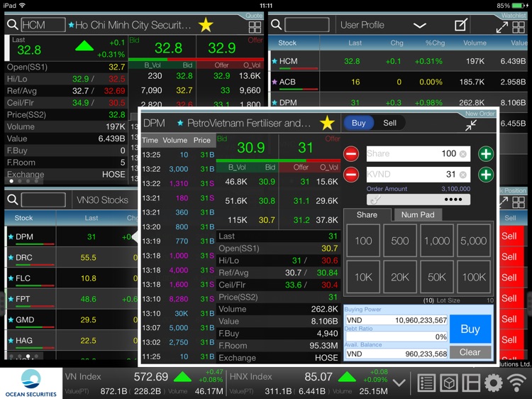The width and height of the screenshot is (532, 399).
Task: Submit the order with the blue Buy button
Action: coord(470,329)
